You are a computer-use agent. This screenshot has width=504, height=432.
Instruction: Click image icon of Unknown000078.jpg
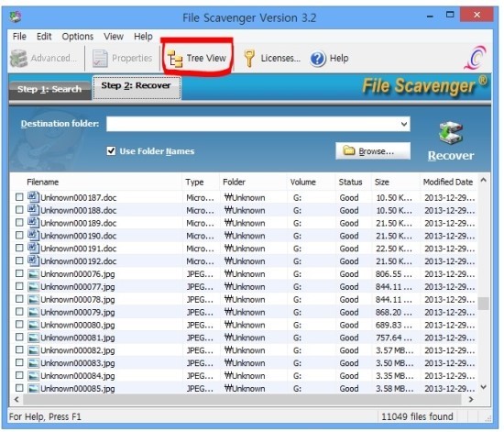coord(33,300)
